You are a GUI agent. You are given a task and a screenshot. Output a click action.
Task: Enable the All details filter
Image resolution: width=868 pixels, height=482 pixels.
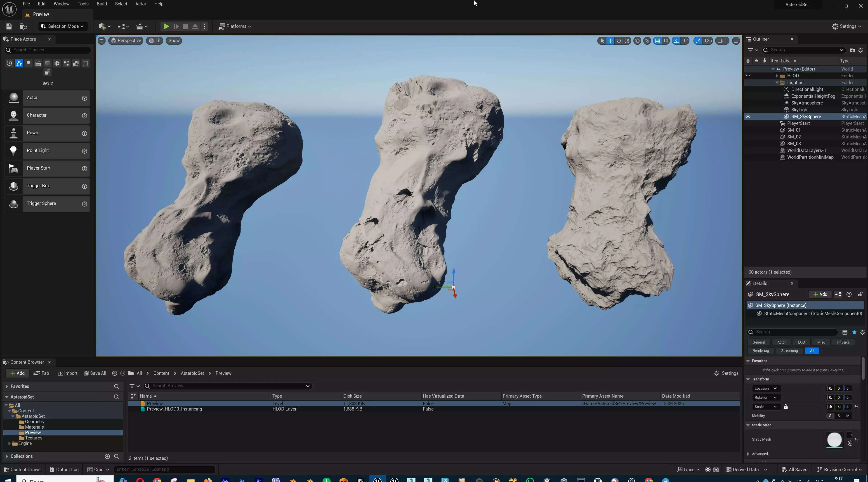pyautogui.click(x=812, y=351)
